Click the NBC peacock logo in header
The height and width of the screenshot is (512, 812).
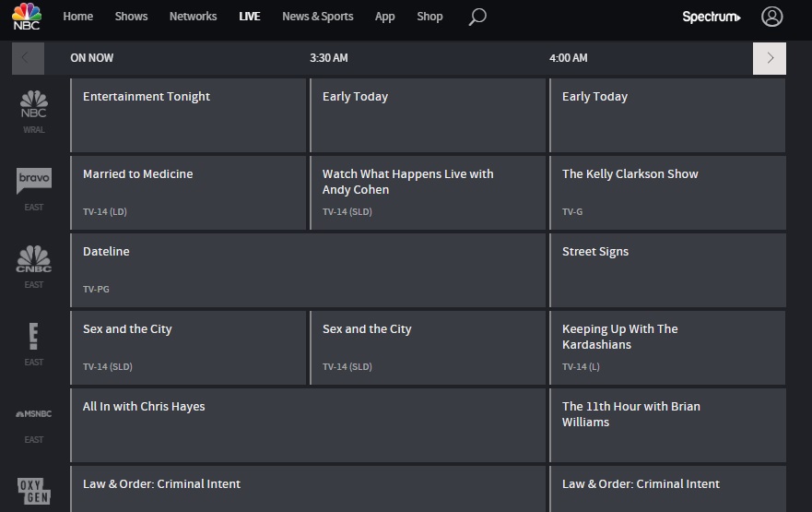tap(27, 16)
